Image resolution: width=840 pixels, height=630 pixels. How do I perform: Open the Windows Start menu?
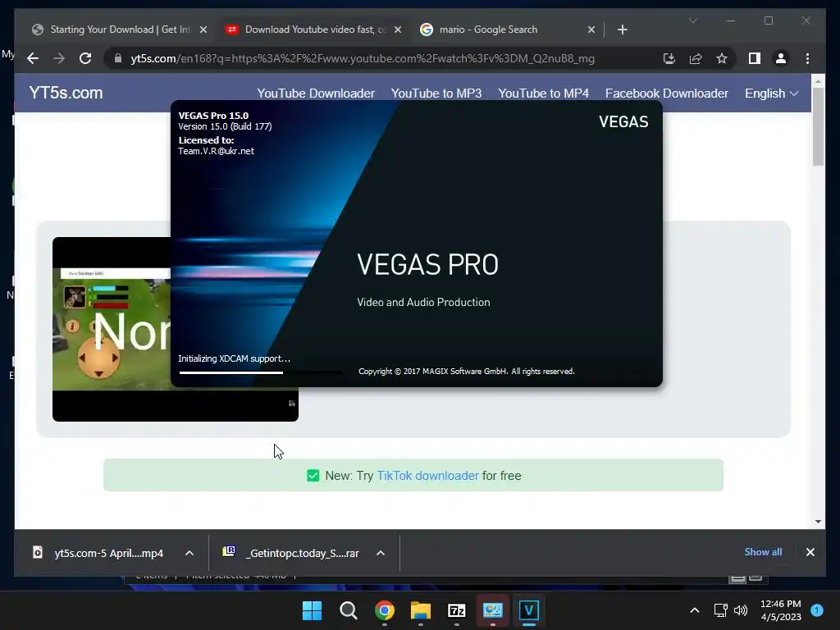(x=312, y=610)
